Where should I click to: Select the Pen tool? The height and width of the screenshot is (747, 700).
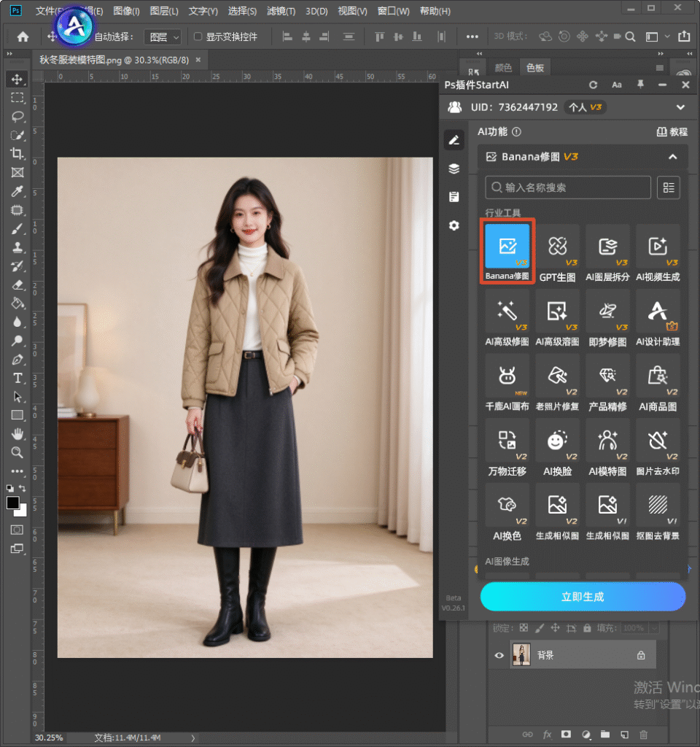click(x=17, y=360)
